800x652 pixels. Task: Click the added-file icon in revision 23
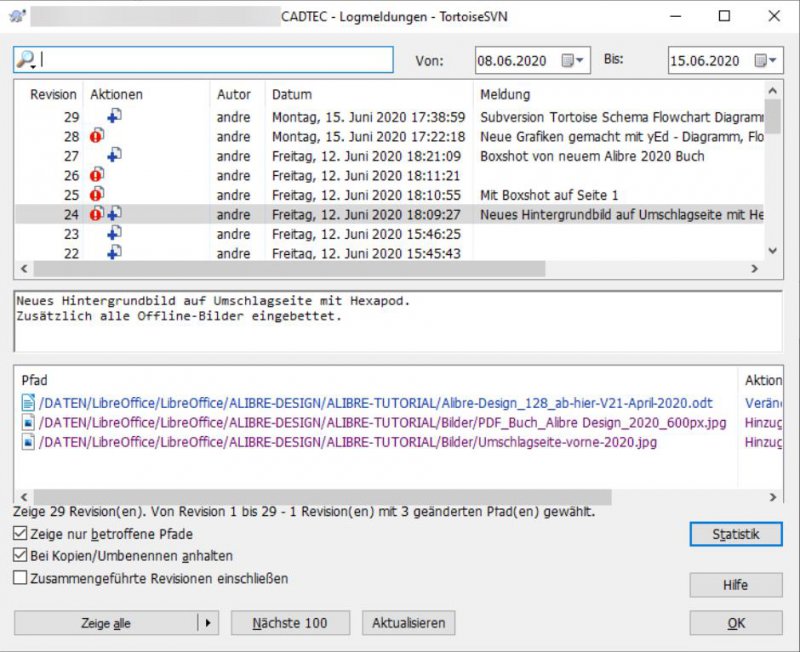tap(114, 234)
